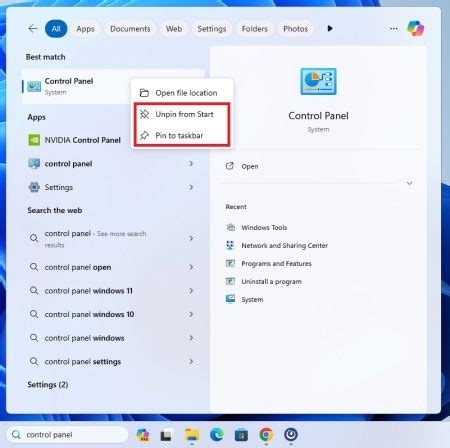The width and height of the screenshot is (450, 448).
Task: Expand the Settings result chevron
Action: tap(191, 187)
